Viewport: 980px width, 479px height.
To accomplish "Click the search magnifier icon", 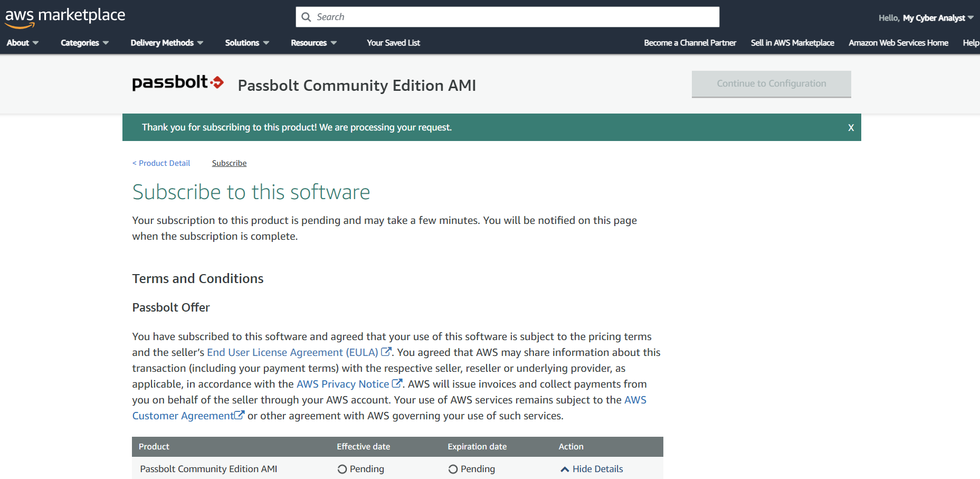I will tap(306, 17).
